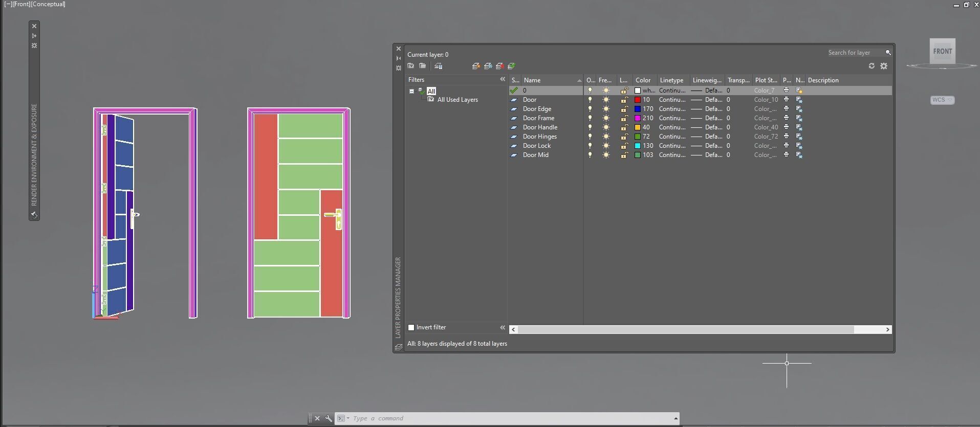
Task: Freeze the Door Frame layer
Action: [x=606, y=118]
